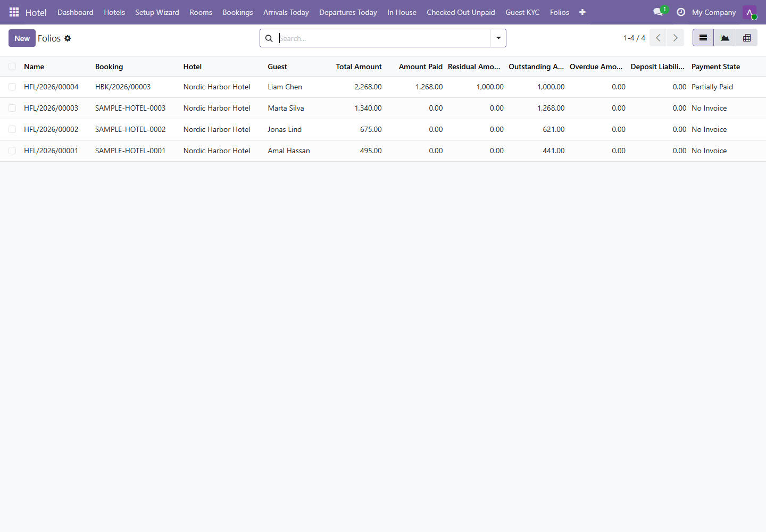
Task: Sort by Deposit Liability column header
Action: 657,66
